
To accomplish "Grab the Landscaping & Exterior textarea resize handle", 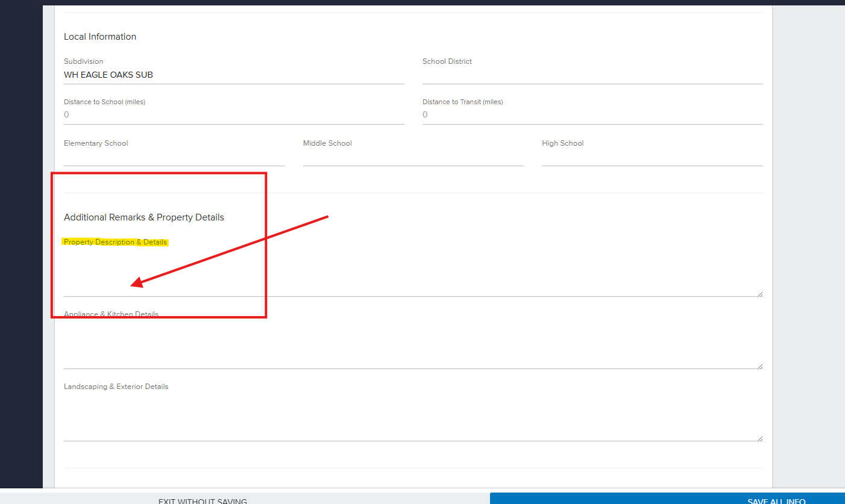I will pos(759,438).
